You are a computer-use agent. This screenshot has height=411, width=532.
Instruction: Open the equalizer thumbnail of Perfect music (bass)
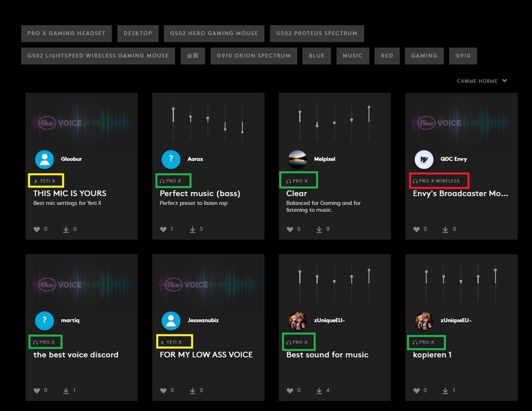tap(208, 123)
